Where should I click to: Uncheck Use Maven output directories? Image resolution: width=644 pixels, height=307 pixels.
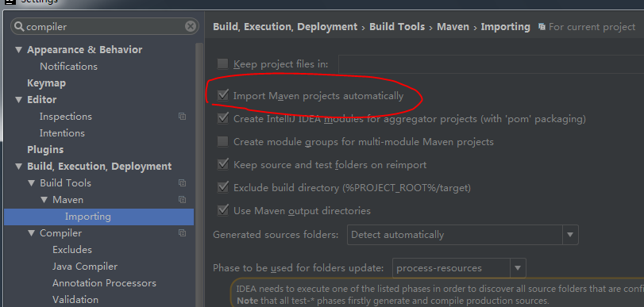pos(222,210)
